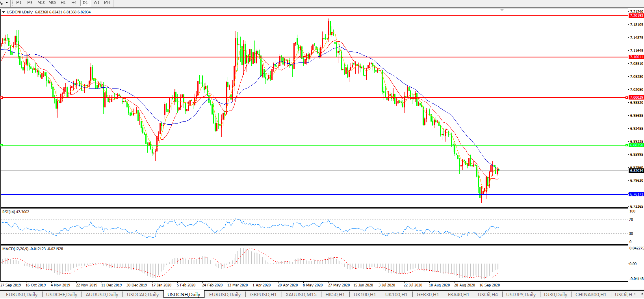Select the MN monthly timeframe button

pyautogui.click(x=107, y=3)
